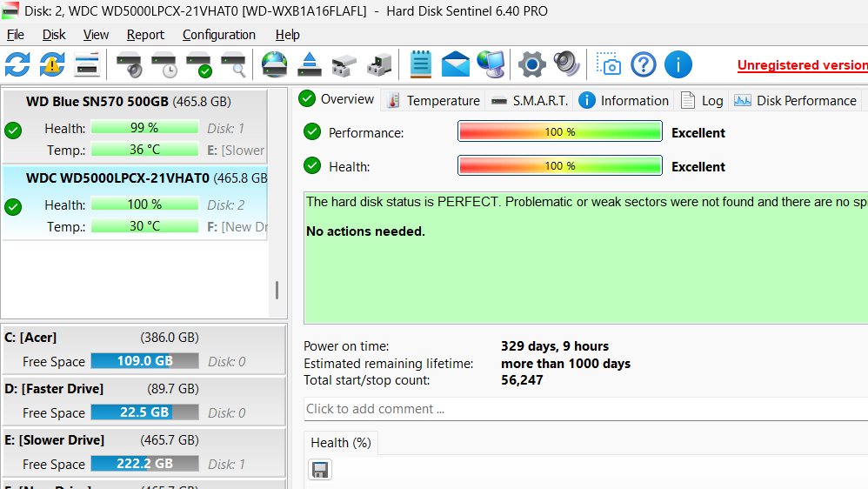Image resolution: width=868 pixels, height=489 pixels.
Task: Select the Health (%) graph tab
Action: tap(340, 443)
